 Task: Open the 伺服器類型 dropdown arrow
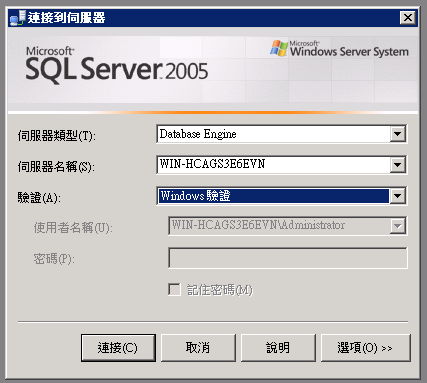pyautogui.click(x=398, y=134)
